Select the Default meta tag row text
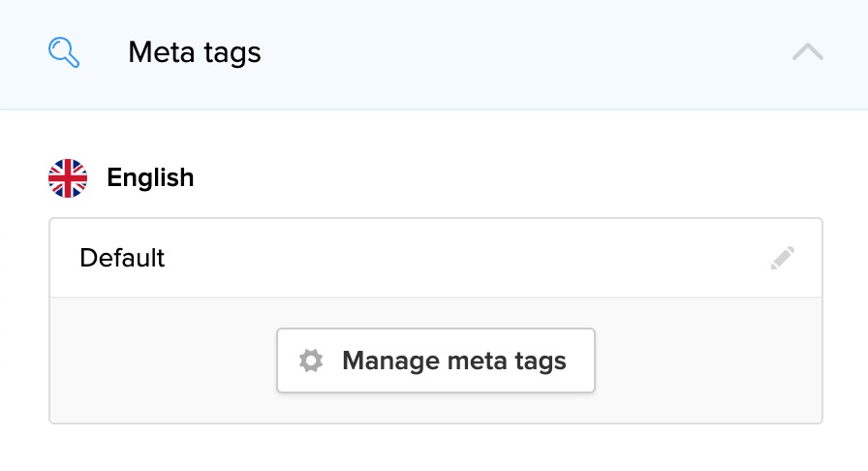This screenshot has height=471, width=868. coord(122,258)
